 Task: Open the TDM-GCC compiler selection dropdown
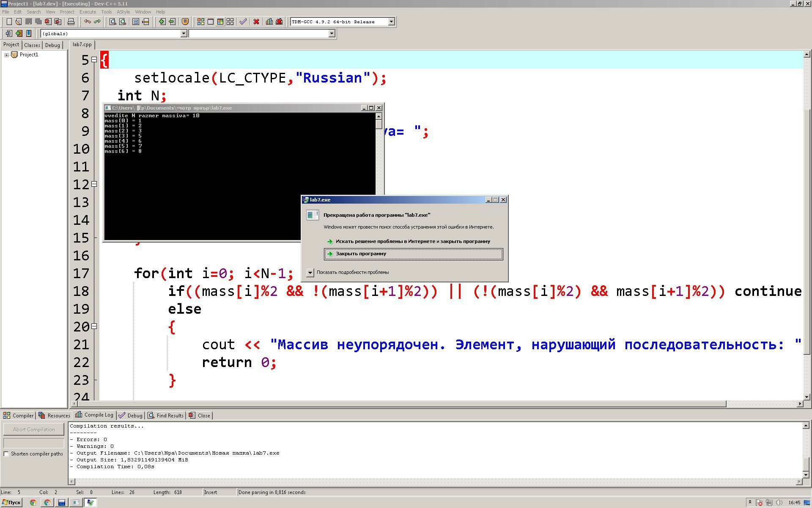(x=391, y=22)
